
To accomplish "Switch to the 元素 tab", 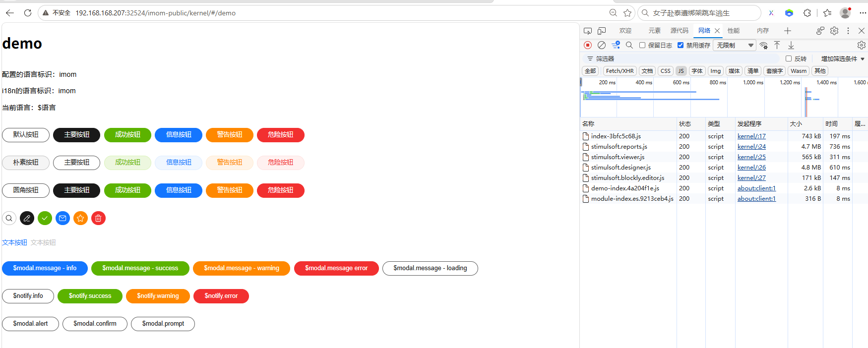I will 655,31.
